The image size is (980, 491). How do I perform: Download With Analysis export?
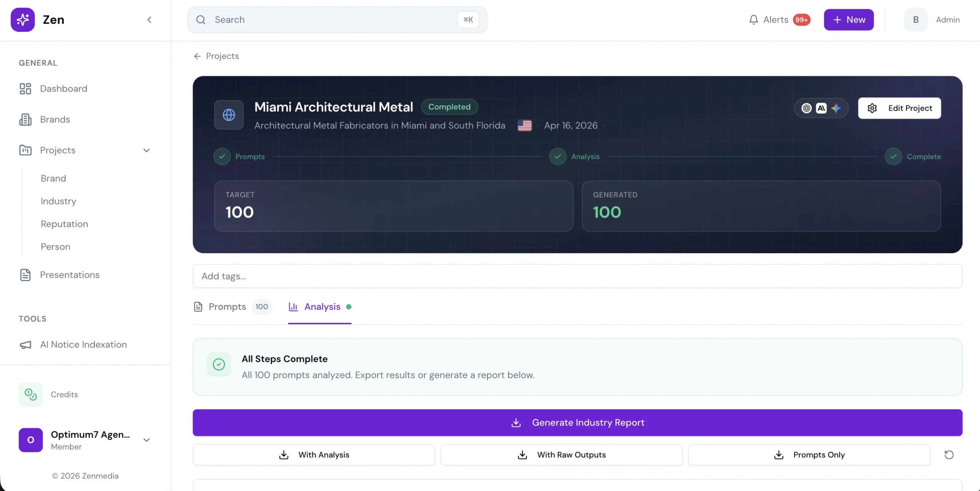[x=314, y=455]
